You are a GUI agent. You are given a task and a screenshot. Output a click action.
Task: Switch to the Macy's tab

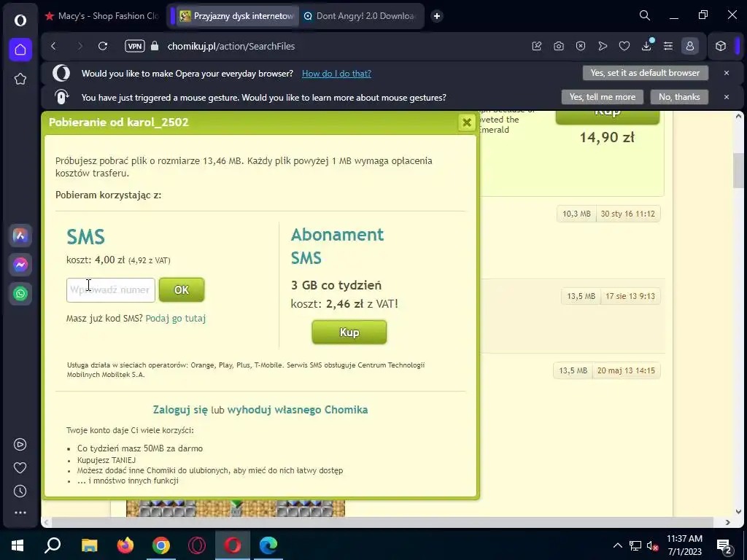[102, 16]
